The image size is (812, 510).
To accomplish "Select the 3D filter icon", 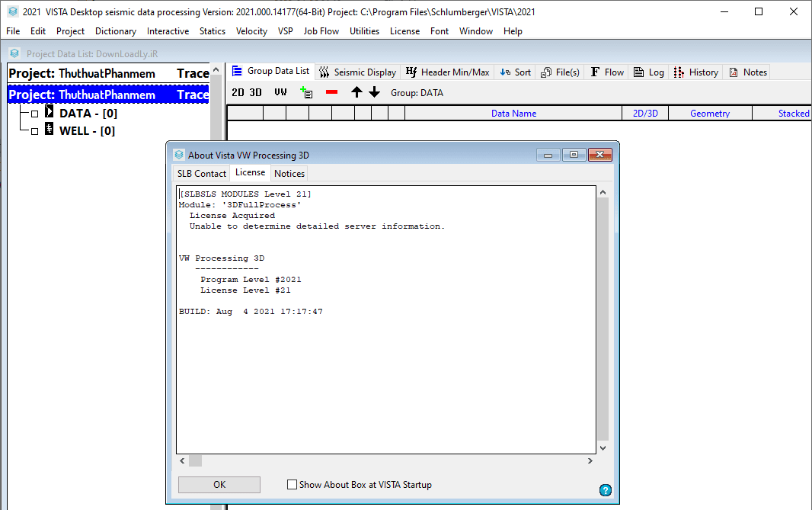I will coord(256,92).
